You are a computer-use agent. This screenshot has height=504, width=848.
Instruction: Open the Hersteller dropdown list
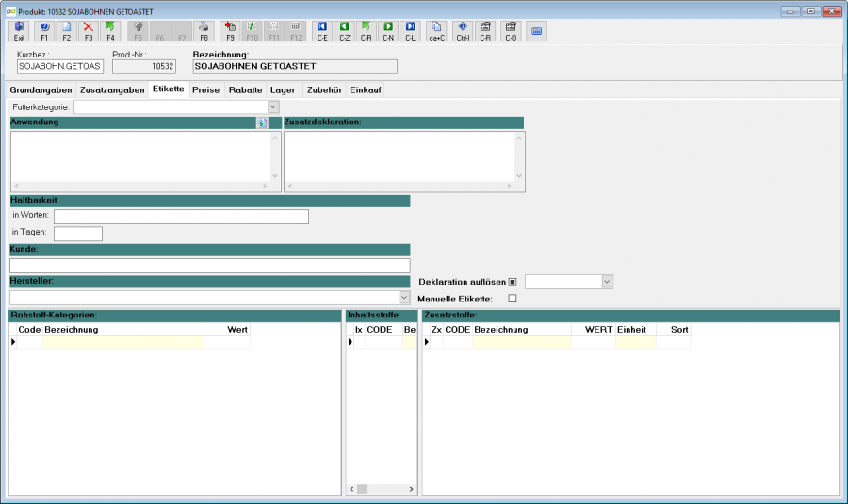click(404, 298)
